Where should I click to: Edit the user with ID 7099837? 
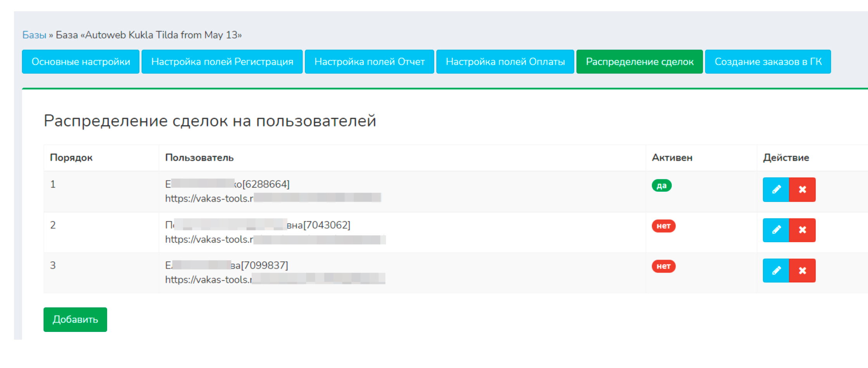click(x=776, y=271)
